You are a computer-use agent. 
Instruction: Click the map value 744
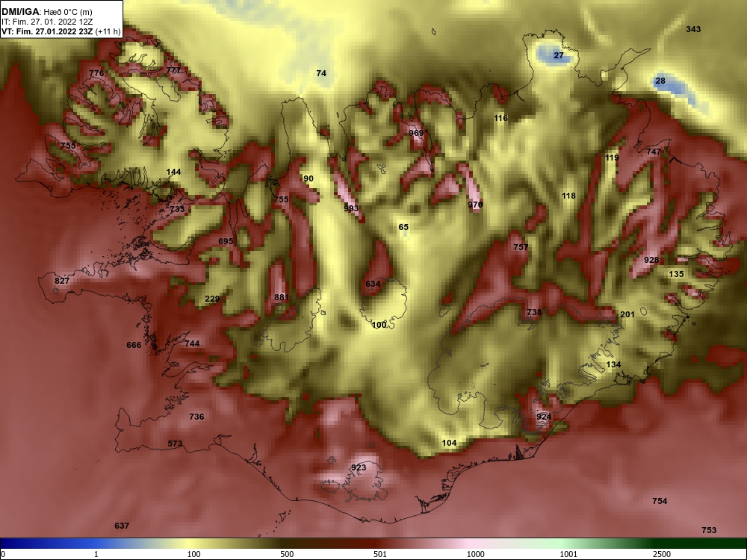pos(192,343)
